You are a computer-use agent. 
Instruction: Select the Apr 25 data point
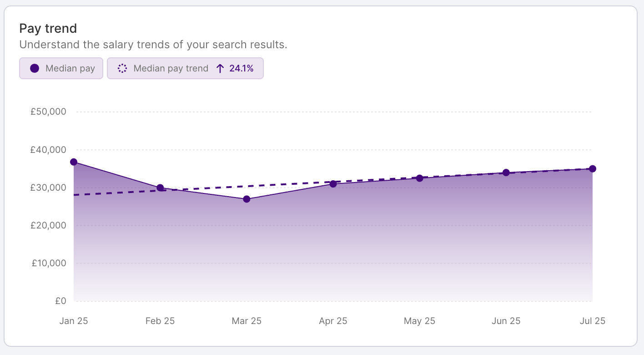point(333,184)
